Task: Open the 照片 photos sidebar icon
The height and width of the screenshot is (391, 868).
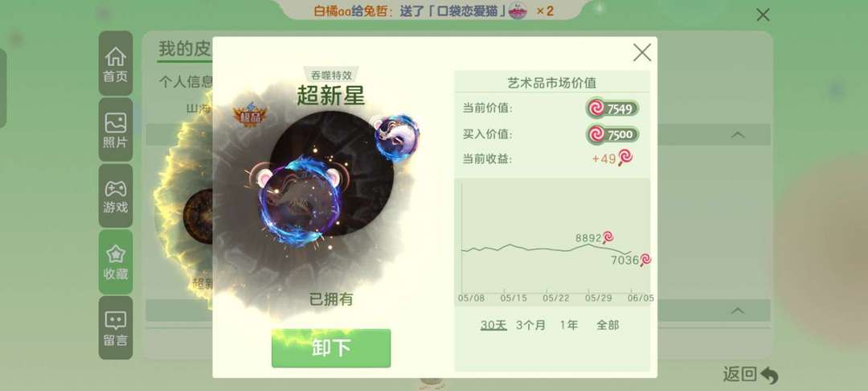Action: [116, 130]
